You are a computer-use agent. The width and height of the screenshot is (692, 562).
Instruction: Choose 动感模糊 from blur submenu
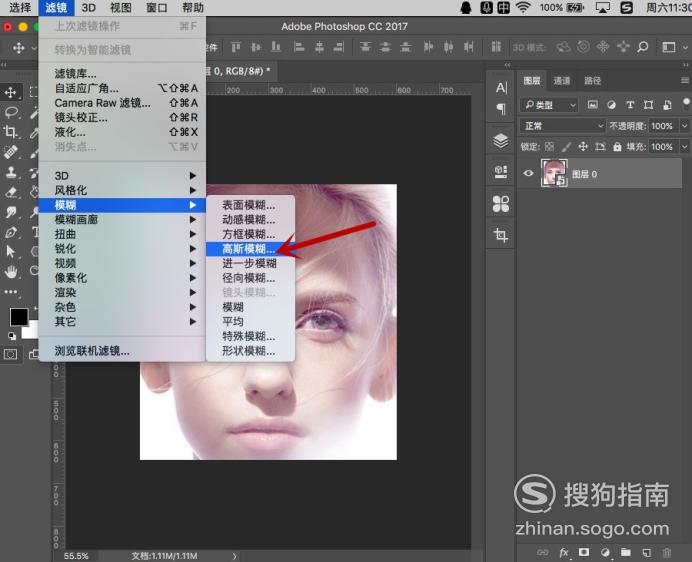(250, 219)
